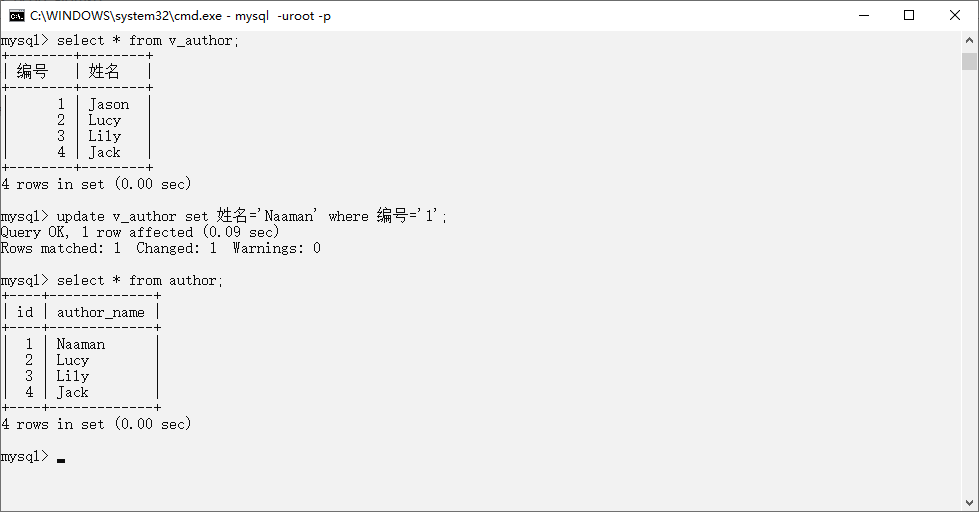Click the cmd.exe icon in title bar

pyautogui.click(x=17, y=16)
